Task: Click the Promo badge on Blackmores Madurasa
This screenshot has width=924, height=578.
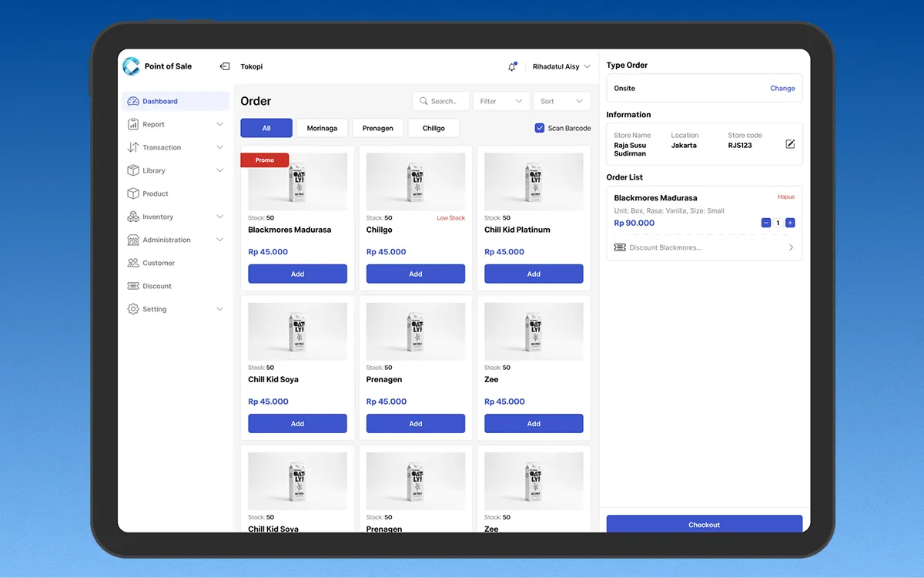Action: [x=265, y=160]
